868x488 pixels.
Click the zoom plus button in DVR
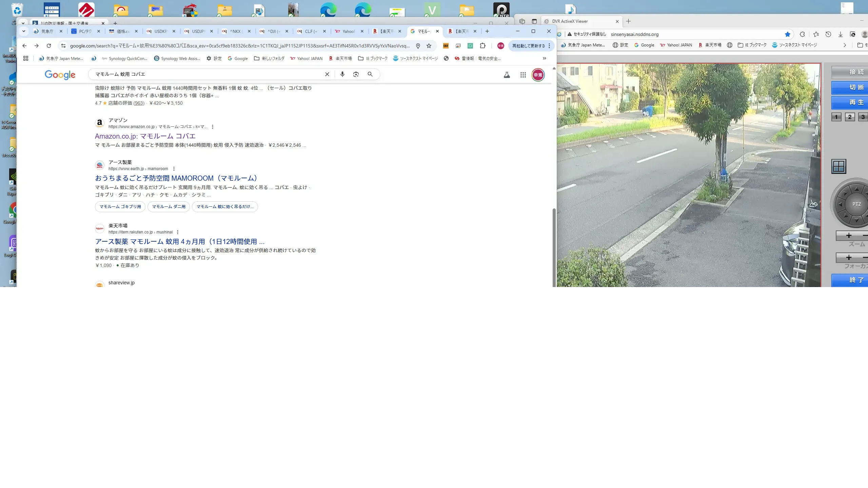(849, 236)
